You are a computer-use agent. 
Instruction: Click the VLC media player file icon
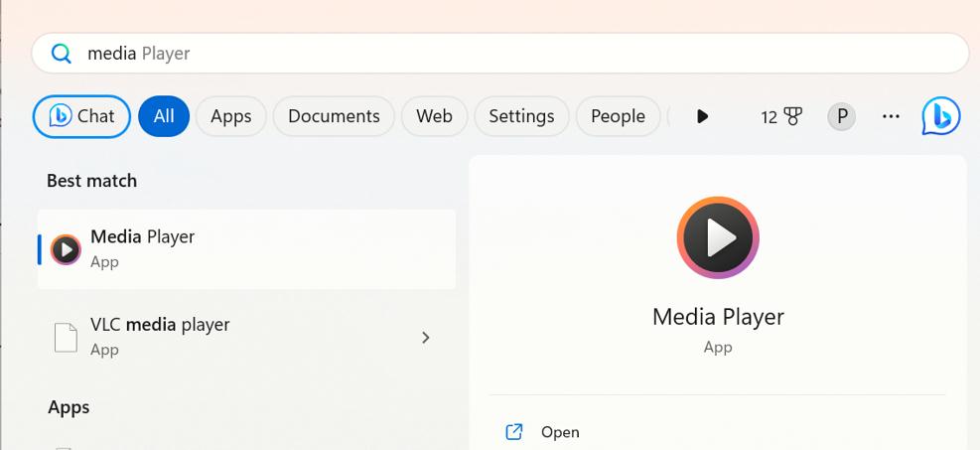[x=66, y=338]
